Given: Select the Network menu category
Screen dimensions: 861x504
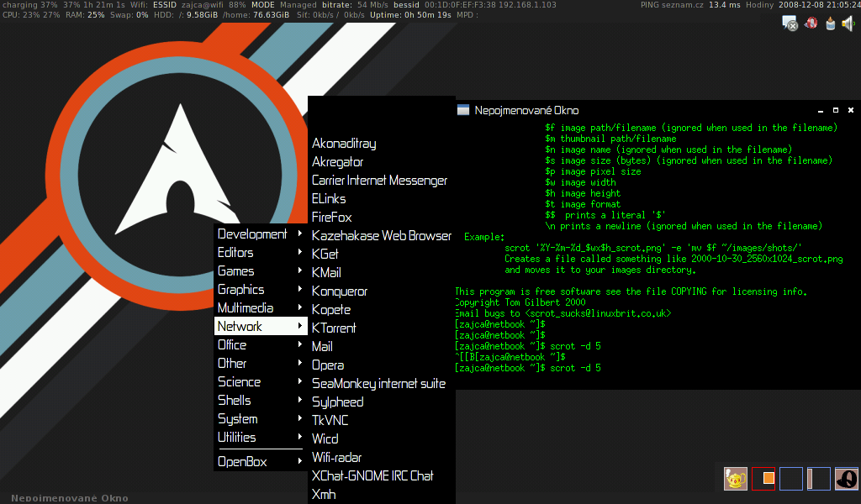Looking at the screenshot, I should (x=261, y=326).
